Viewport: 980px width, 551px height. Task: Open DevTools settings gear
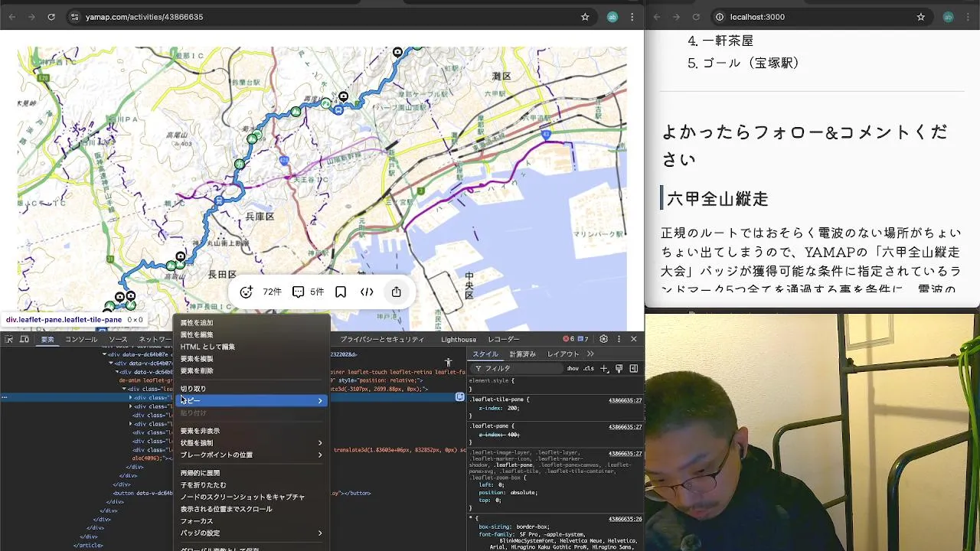[603, 339]
